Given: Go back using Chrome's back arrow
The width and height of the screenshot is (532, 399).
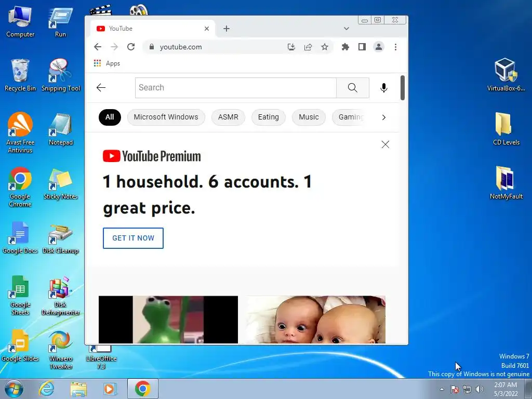Looking at the screenshot, I should tap(98, 47).
